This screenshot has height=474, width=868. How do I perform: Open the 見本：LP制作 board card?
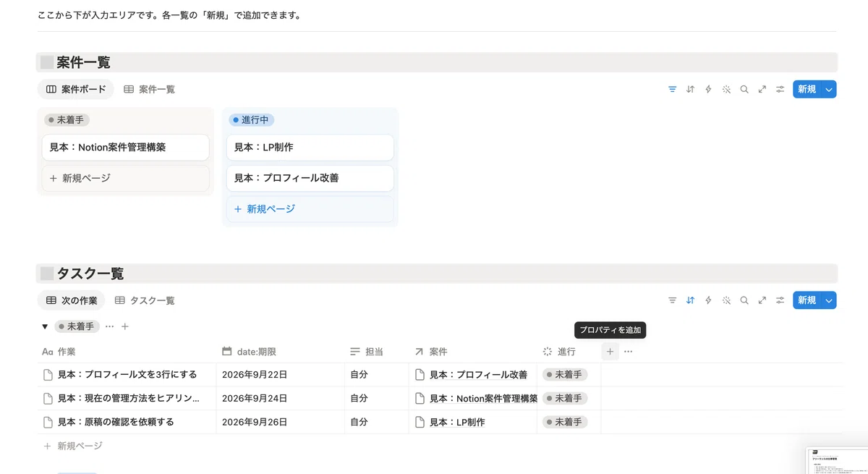coord(310,147)
